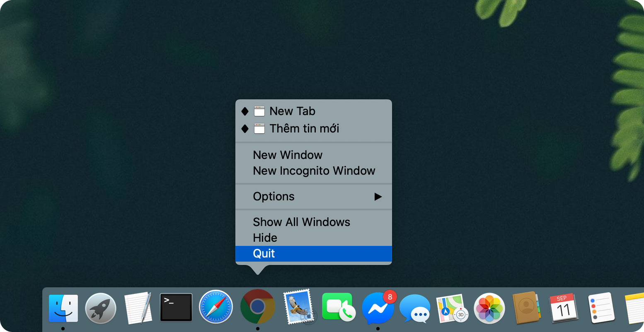
Task: Expand the Options submenu
Action: click(x=314, y=196)
